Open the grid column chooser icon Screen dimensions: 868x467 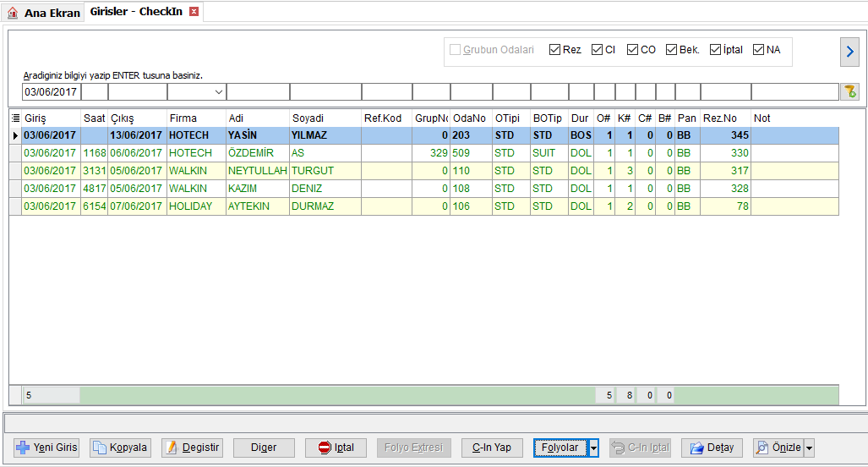[15, 118]
